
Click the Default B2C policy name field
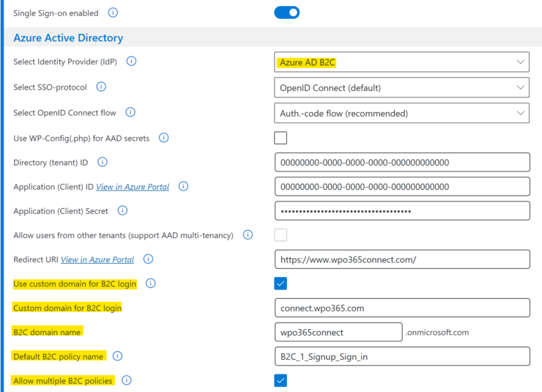point(402,356)
